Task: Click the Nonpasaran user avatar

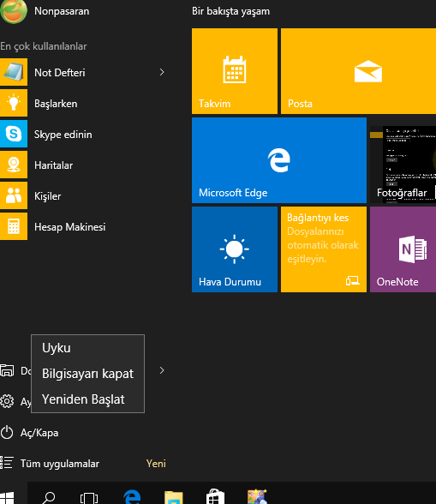Action: (x=14, y=11)
